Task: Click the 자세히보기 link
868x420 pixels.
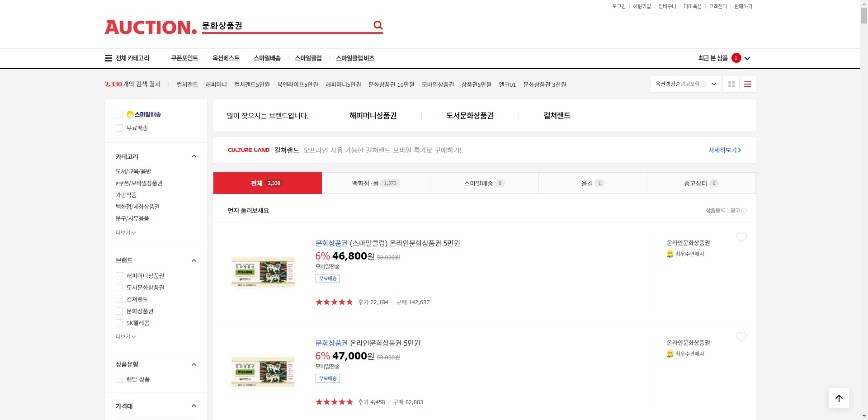Action: tap(725, 150)
